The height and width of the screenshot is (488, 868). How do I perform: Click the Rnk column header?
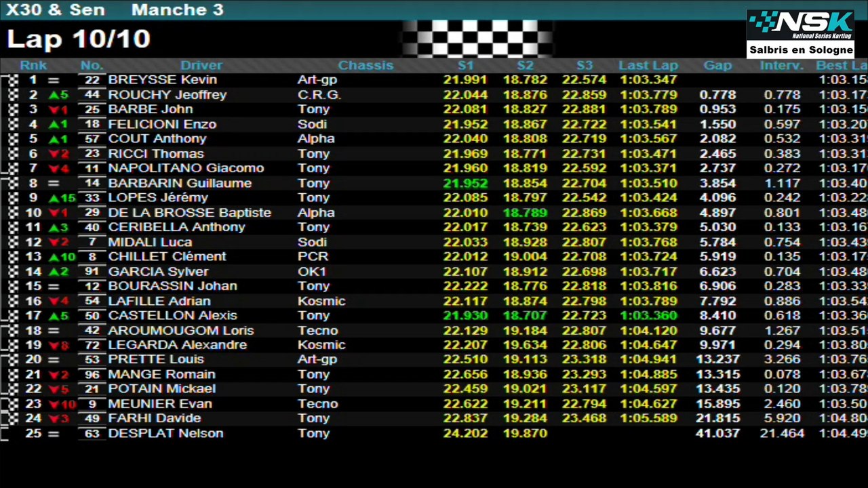click(33, 66)
